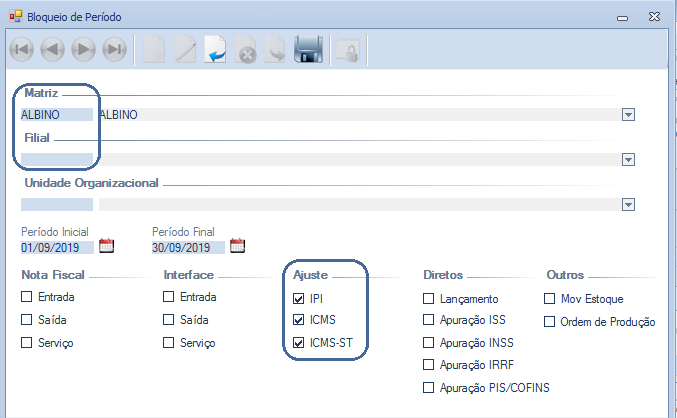Check Nota Fiscal Serviço

tap(27, 342)
